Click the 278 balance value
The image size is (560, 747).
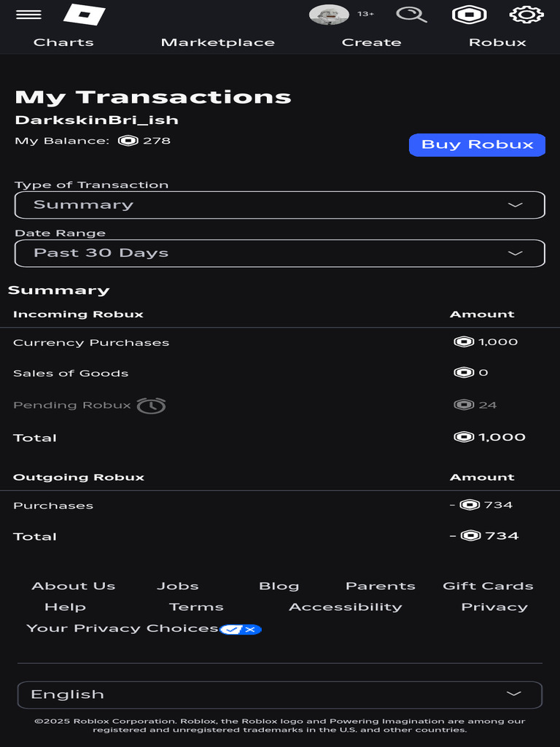[x=157, y=141]
